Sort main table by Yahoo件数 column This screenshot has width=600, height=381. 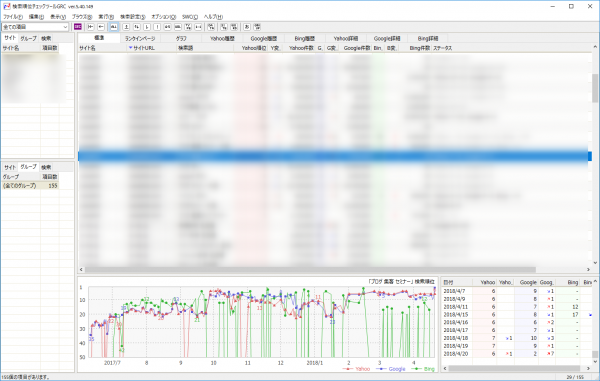(x=300, y=48)
